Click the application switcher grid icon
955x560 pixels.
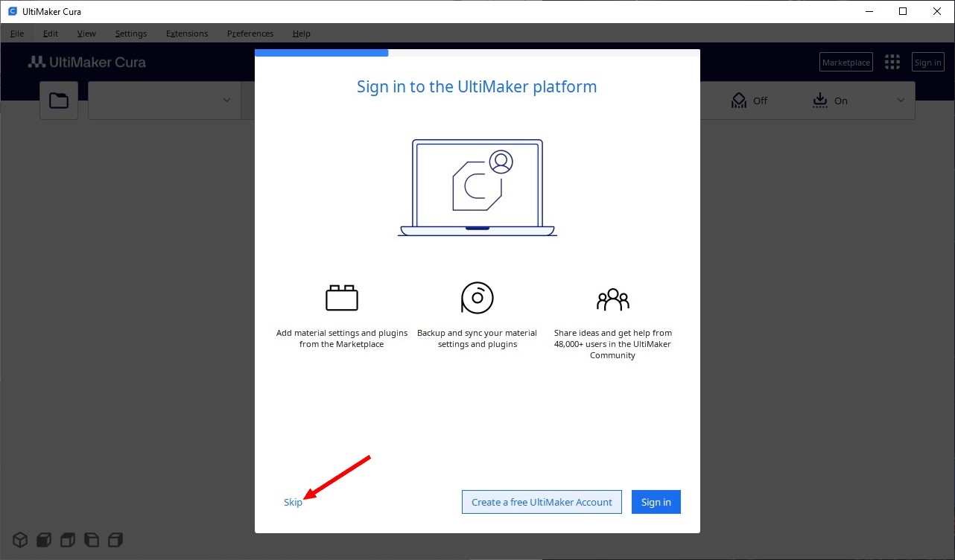(892, 63)
